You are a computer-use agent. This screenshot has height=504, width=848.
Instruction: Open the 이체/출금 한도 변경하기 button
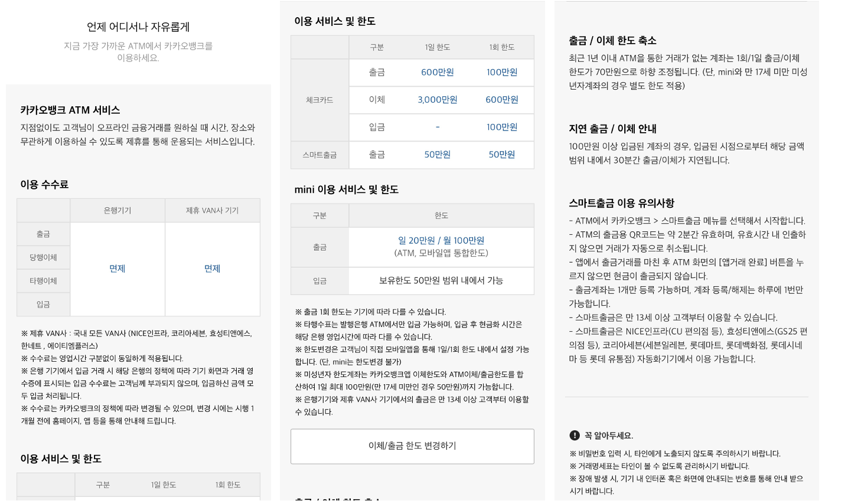(x=412, y=446)
